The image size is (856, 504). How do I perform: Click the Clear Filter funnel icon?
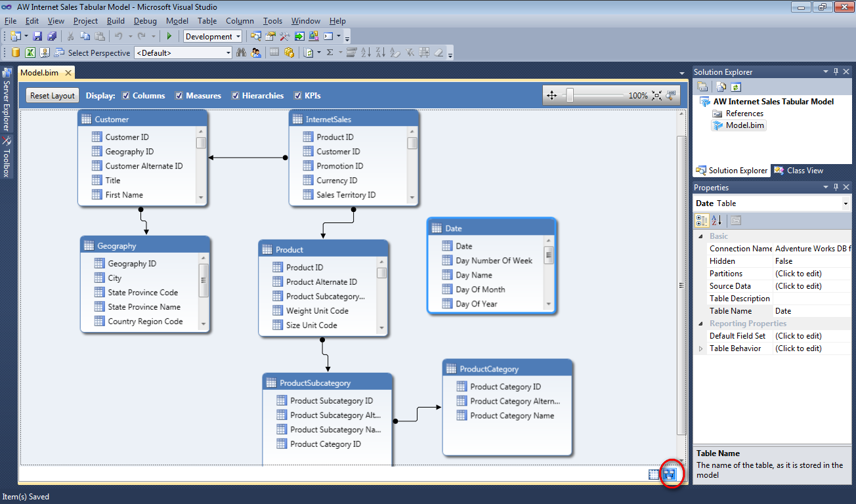pos(410,52)
